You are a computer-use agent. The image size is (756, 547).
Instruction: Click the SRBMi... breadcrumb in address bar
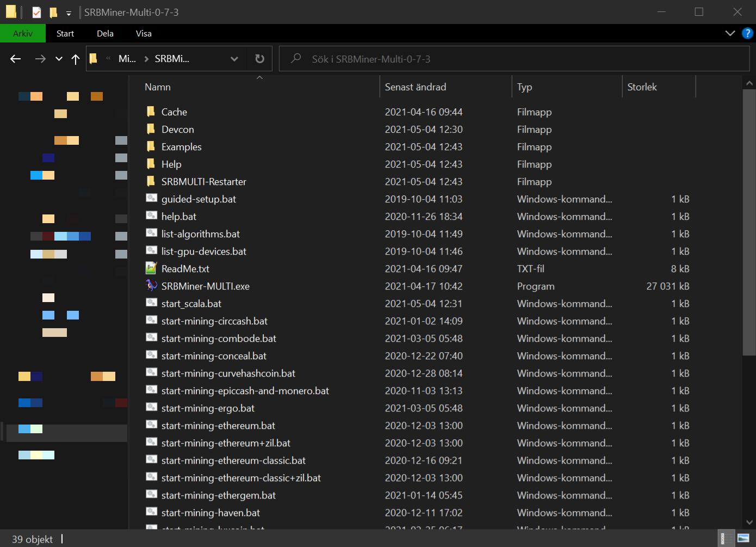(172, 59)
